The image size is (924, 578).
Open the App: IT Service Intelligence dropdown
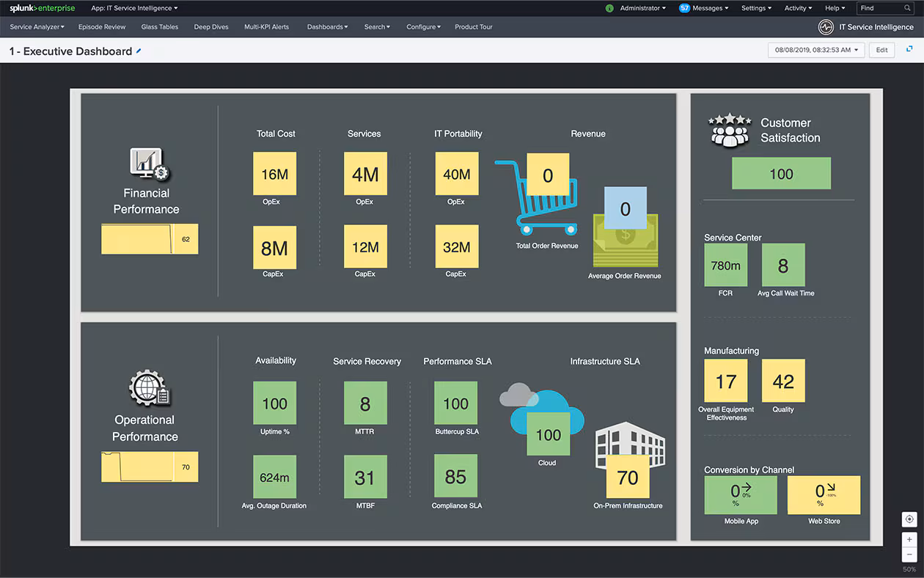[134, 8]
